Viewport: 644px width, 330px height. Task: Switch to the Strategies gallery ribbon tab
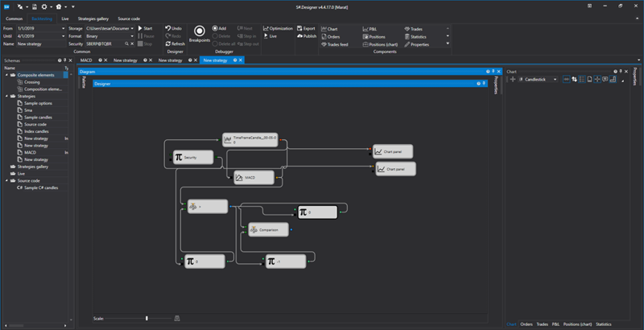93,17
